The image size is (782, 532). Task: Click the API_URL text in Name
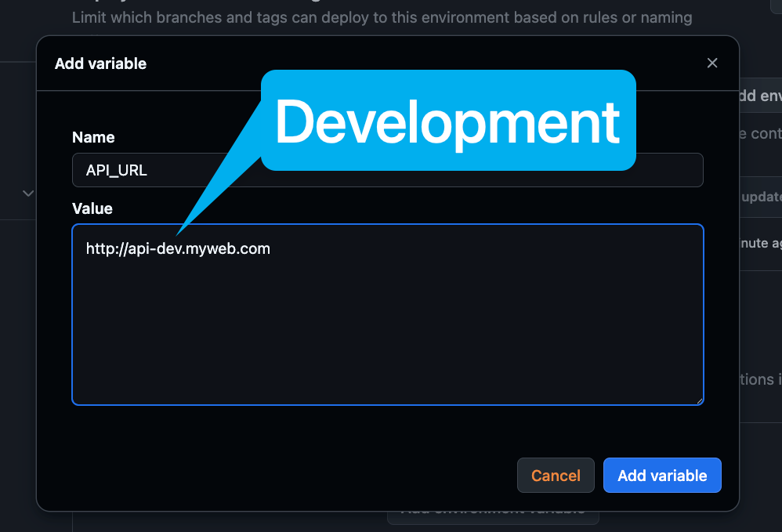point(117,170)
